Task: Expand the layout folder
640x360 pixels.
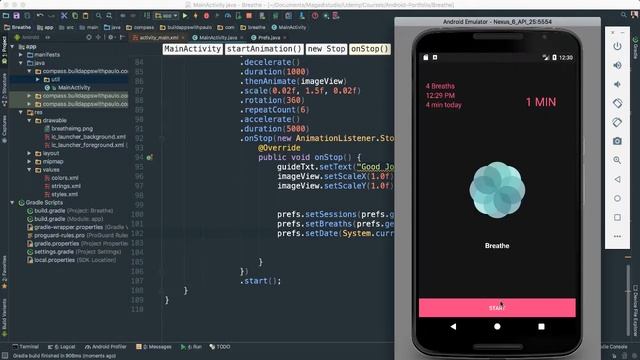Action: pos(29,153)
